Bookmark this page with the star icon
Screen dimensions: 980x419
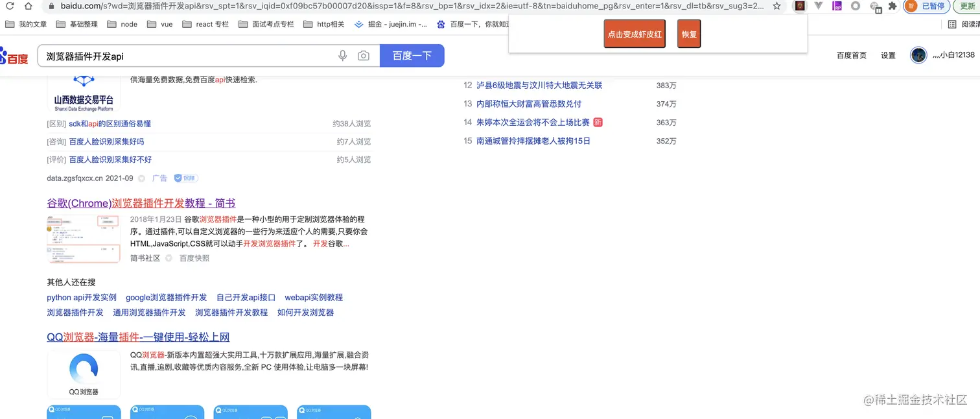pyautogui.click(x=776, y=6)
